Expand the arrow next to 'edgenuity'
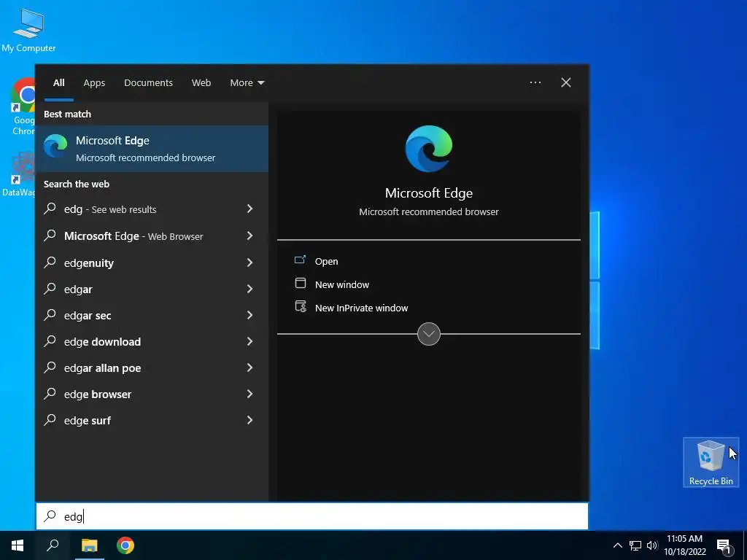Viewport: 747px width, 560px height. [249, 262]
